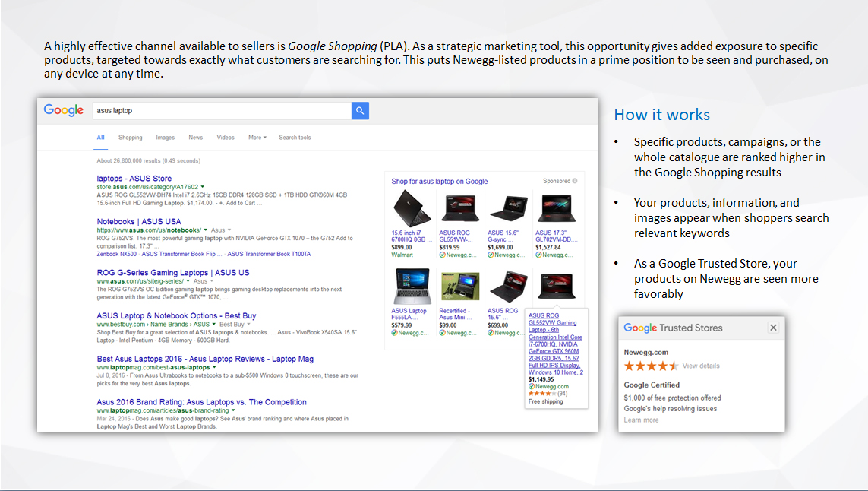Expand dropdown arrow after laptopmag.com asus-brand-rating URL
Viewport: 868px width, 491px height.
(x=233, y=410)
